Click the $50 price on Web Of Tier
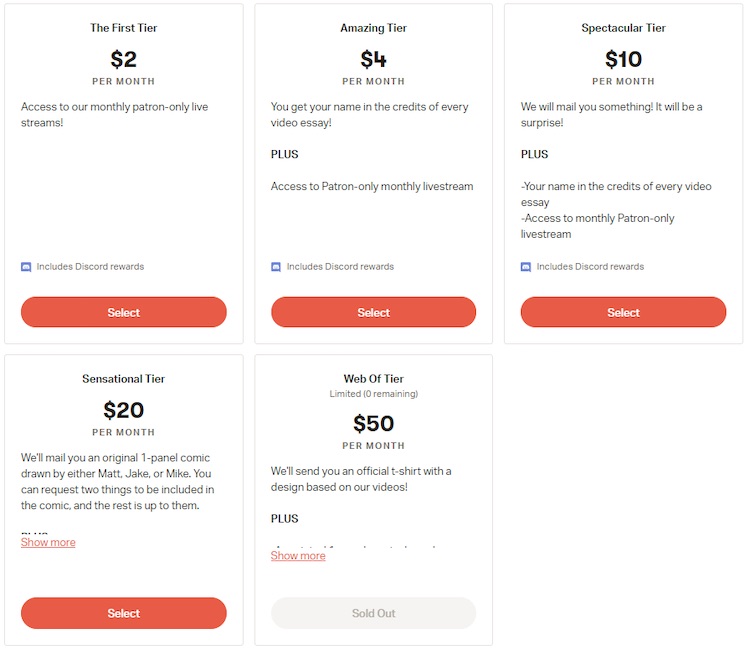This screenshot has height=655, width=750. pos(373,424)
